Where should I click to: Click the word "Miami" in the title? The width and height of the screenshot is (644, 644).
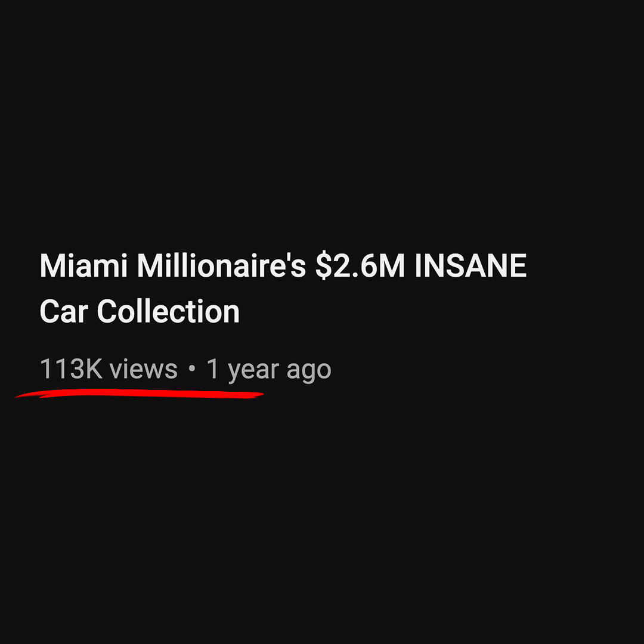[x=84, y=265]
